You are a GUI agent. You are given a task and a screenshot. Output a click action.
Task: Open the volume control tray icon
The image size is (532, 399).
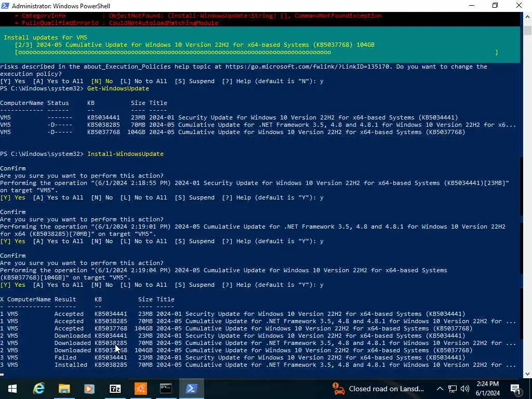(x=465, y=389)
